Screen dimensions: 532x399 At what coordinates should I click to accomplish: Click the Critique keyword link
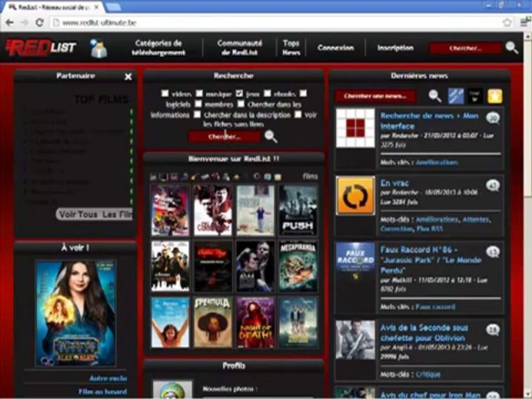(428, 375)
